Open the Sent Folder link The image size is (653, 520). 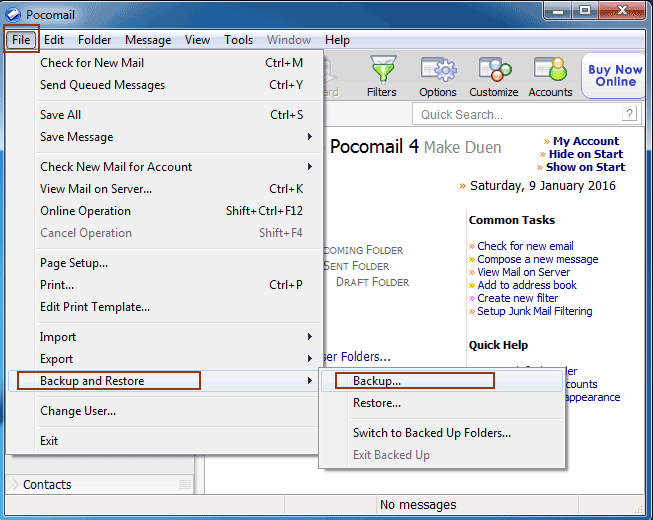click(x=356, y=266)
